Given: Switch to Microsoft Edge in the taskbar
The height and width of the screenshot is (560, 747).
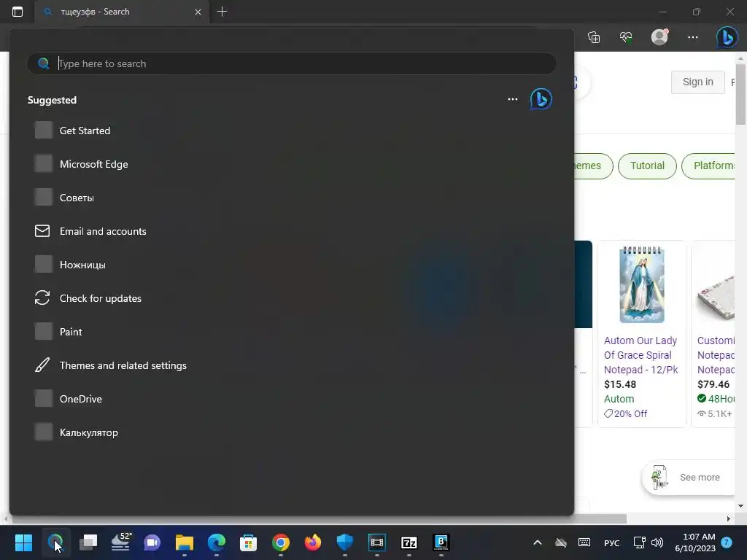Looking at the screenshot, I should (x=216, y=542).
